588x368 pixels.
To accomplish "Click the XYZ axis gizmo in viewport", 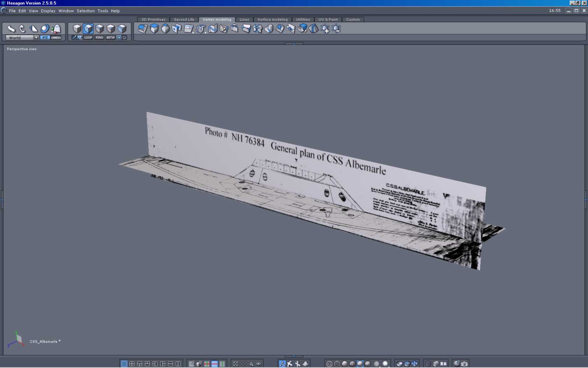I will (16, 339).
